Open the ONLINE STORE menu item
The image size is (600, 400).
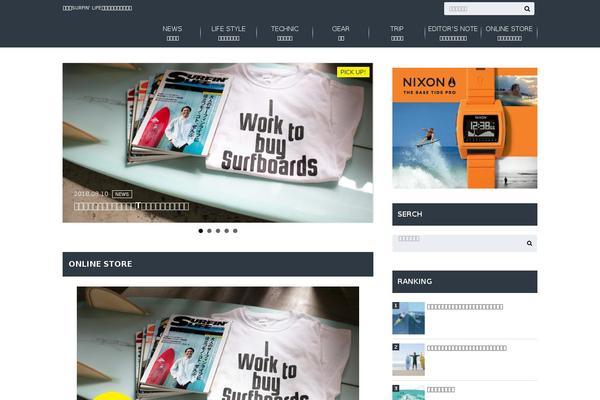click(509, 33)
